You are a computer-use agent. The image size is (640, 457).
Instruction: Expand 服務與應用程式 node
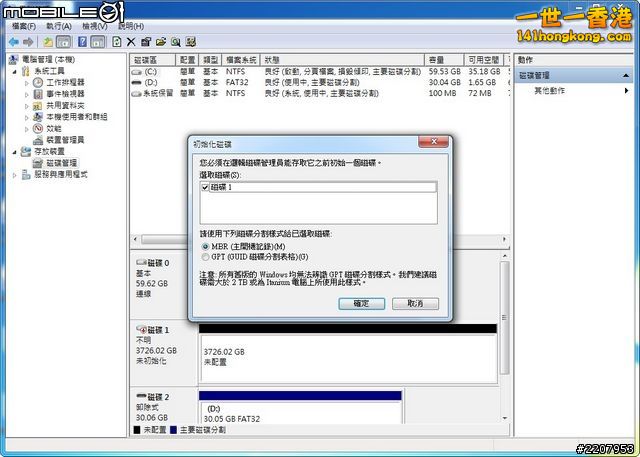[x=15, y=174]
